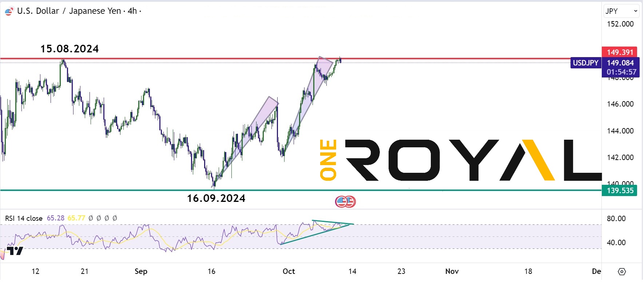Click the 16.09.2024 date annotation
Screen dimensions: 644x283
(216, 198)
